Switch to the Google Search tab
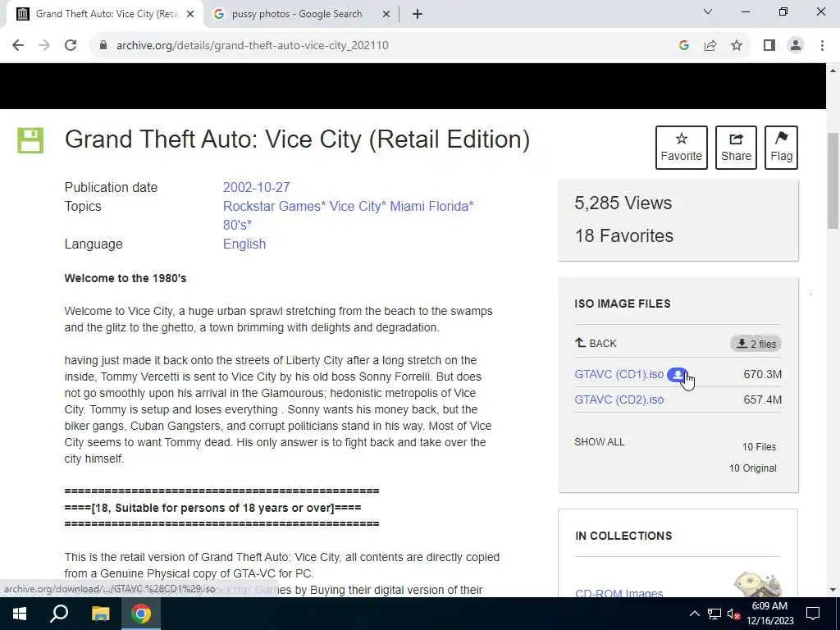 (x=297, y=14)
